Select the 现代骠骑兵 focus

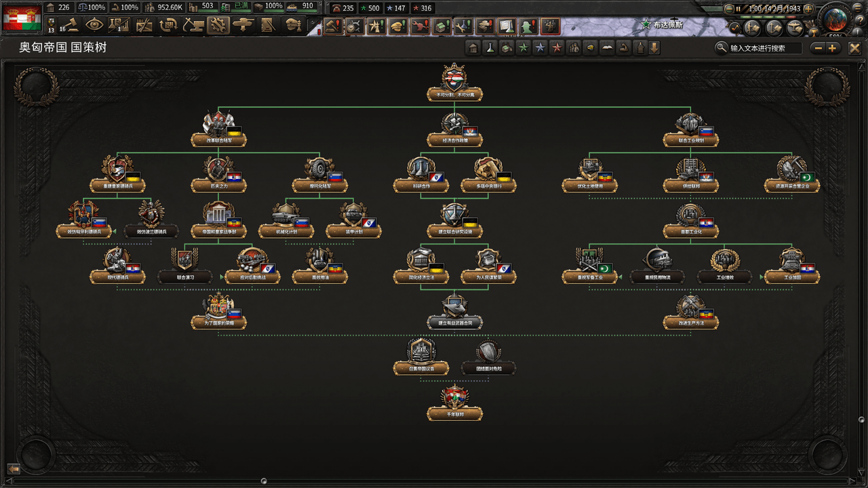[x=117, y=265]
